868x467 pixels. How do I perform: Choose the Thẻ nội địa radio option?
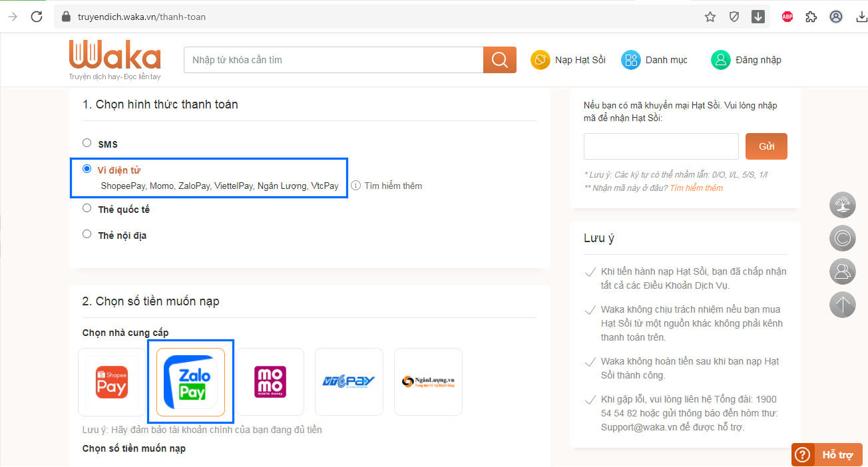[87, 234]
